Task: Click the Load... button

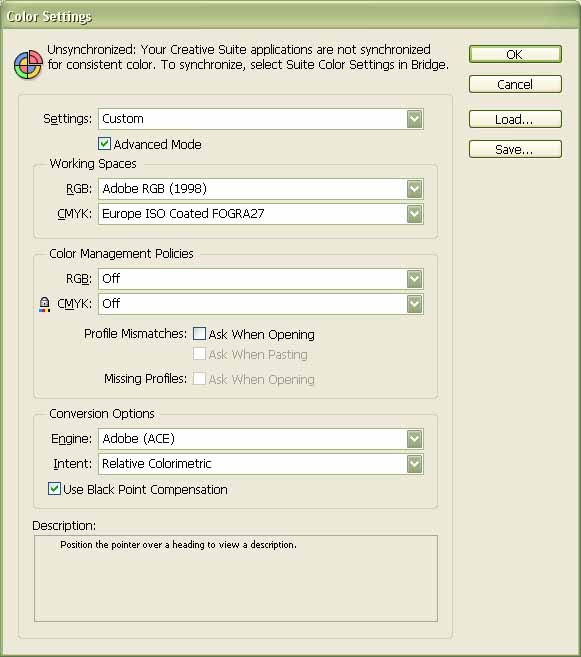Action: (x=515, y=119)
